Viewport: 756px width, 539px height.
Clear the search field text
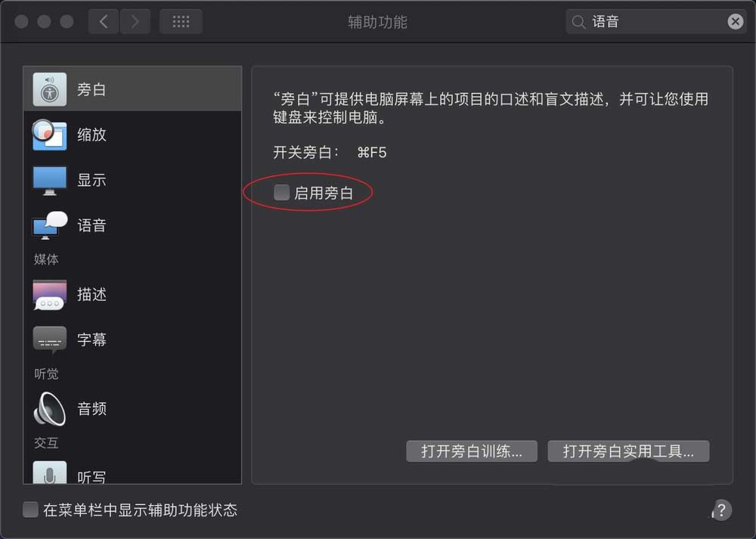point(736,21)
